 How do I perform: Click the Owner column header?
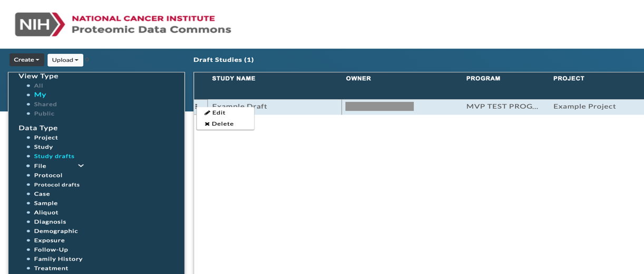click(x=358, y=79)
